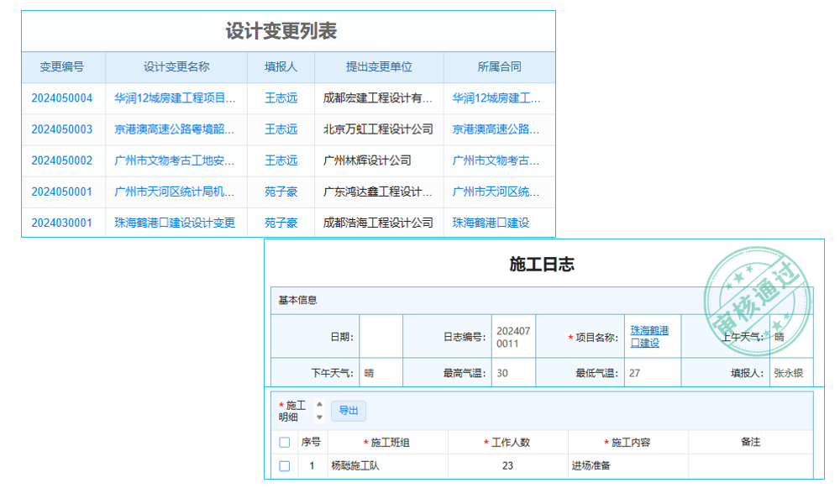840x504 pixels.
Task: Click the 日志编号 field showing 20240700011
Action: tap(513, 336)
